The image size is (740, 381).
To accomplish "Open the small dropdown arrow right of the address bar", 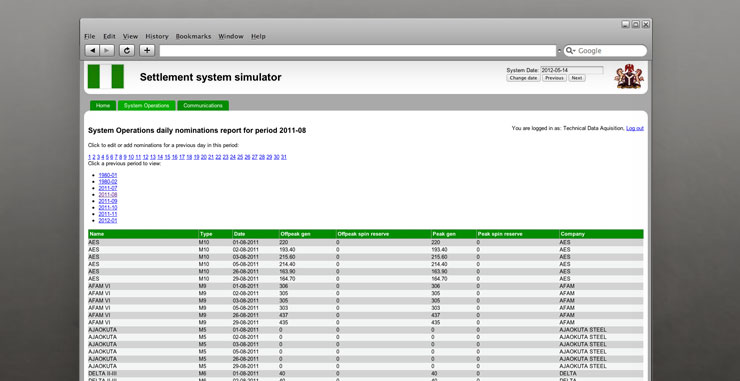I will click(560, 51).
